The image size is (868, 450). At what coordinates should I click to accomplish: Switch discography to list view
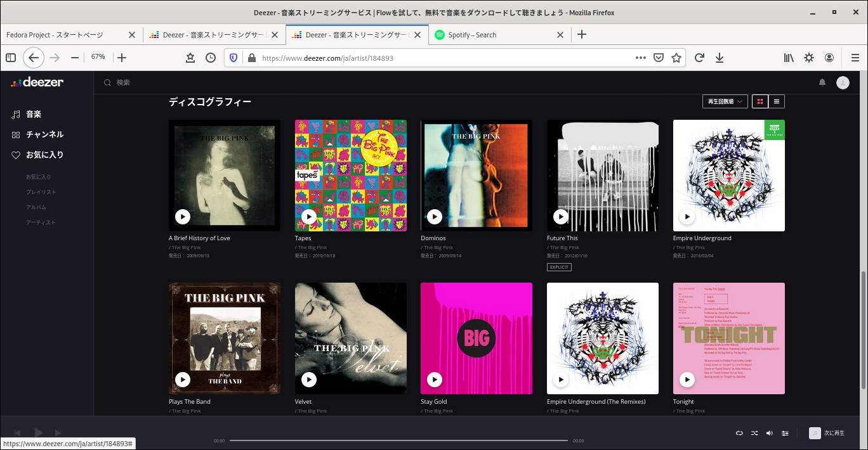click(x=777, y=101)
